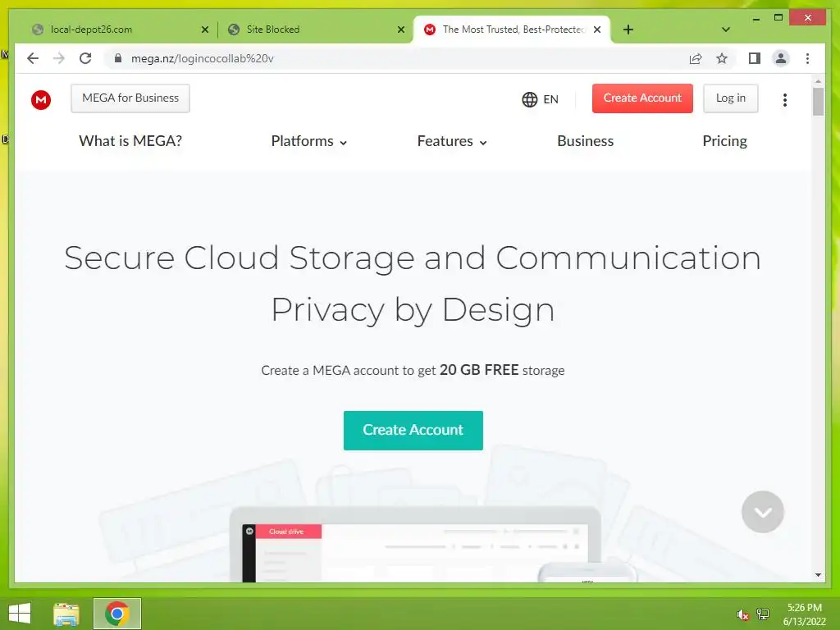Open the Pricing nav item
This screenshot has height=630, width=840.
pyautogui.click(x=724, y=141)
